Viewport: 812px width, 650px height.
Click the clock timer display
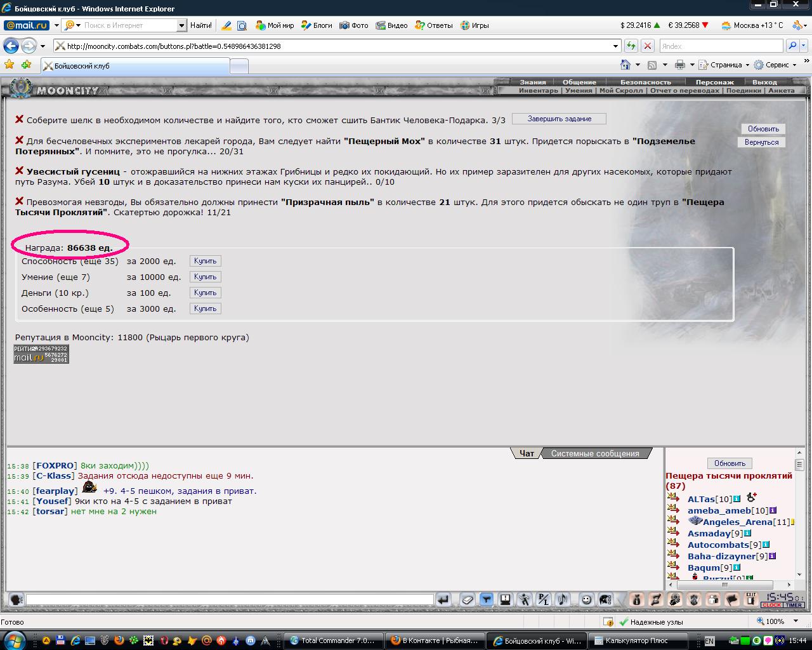(783, 599)
